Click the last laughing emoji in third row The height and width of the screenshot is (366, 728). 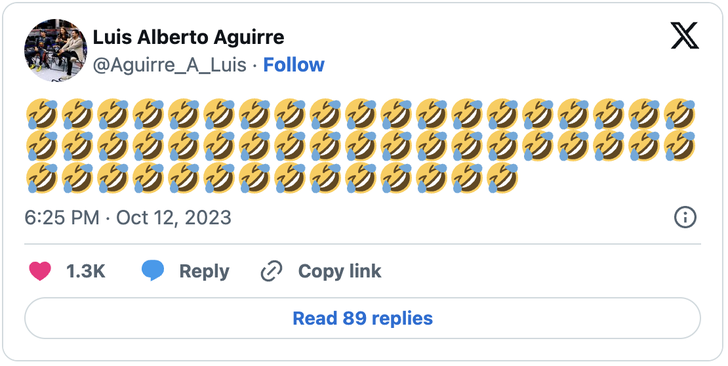pos(502,178)
